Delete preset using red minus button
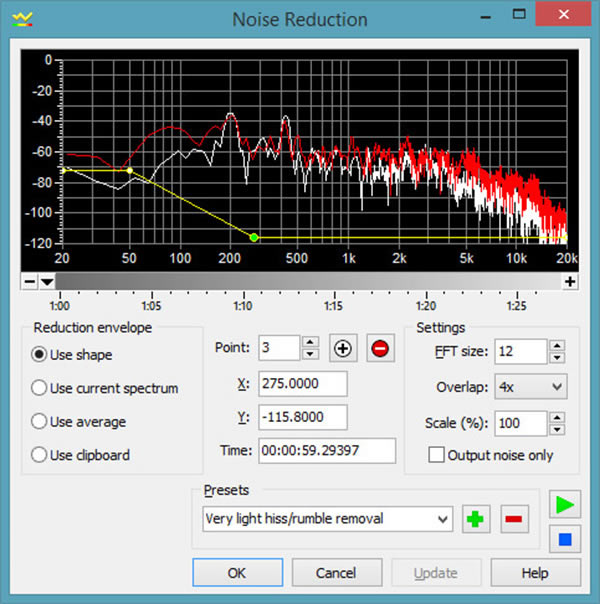 [x=514, y=519]
